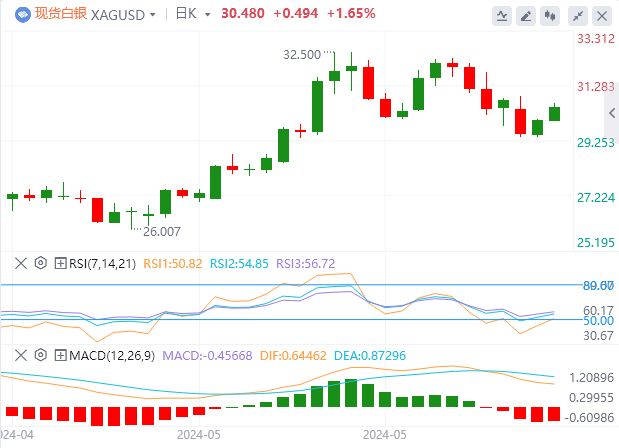
Task: Close the chart panel with X
Action: [602, 16]
